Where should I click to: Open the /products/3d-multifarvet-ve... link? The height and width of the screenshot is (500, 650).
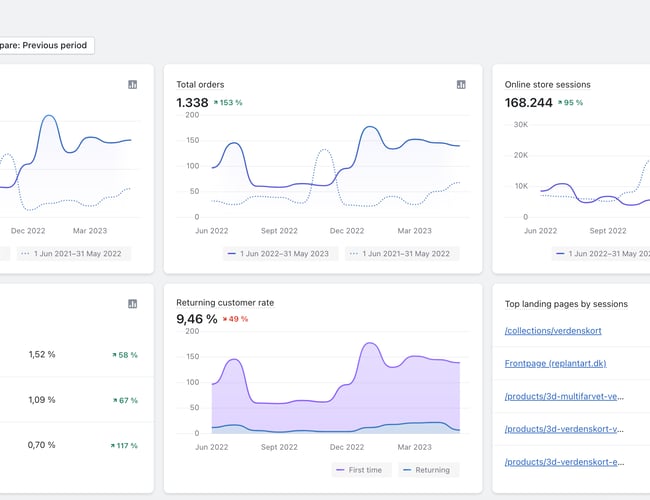[565, 396]
